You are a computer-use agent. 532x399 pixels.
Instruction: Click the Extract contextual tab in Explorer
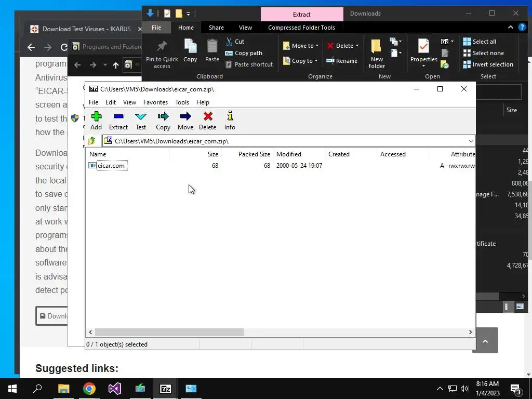pyautogui.click(x=302, y=15)
